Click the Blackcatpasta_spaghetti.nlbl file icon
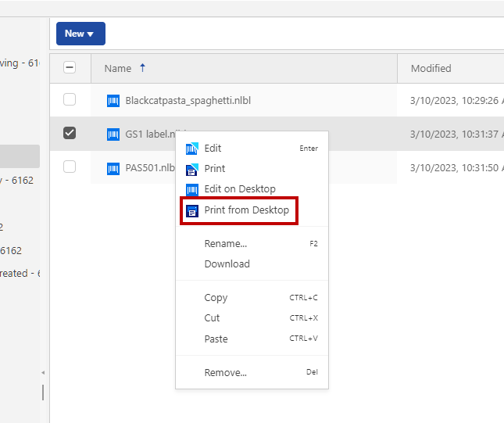Image resolution: width=504 pixels, height=423 pixels. tap(113, 100)
